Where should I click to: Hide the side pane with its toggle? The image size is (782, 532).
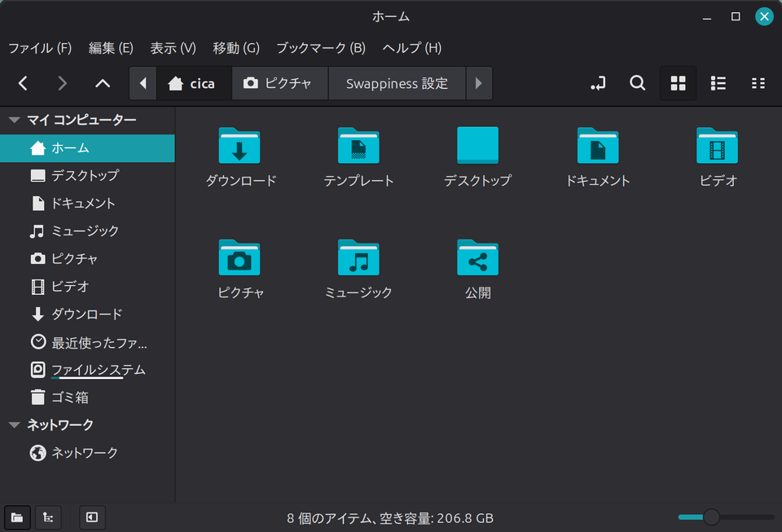[x=91, y=517]
